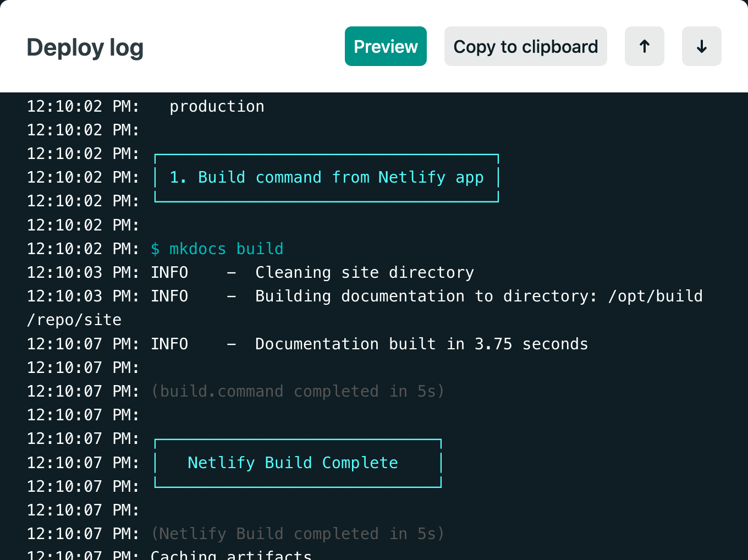Select 'Documentation built in 3.75 seconds' line
Screen dimensions: 748x560
(x=421, y=344)
